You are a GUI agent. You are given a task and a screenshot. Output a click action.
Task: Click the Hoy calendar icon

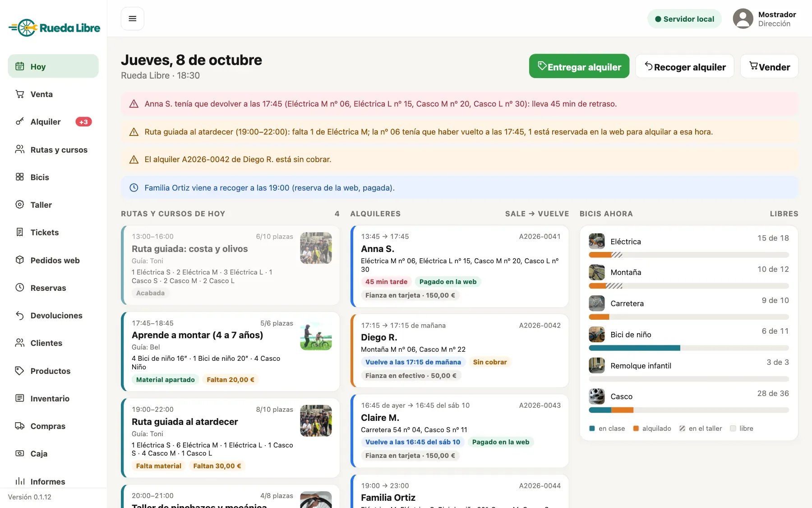pyautogui.click(x=20, y=66)
